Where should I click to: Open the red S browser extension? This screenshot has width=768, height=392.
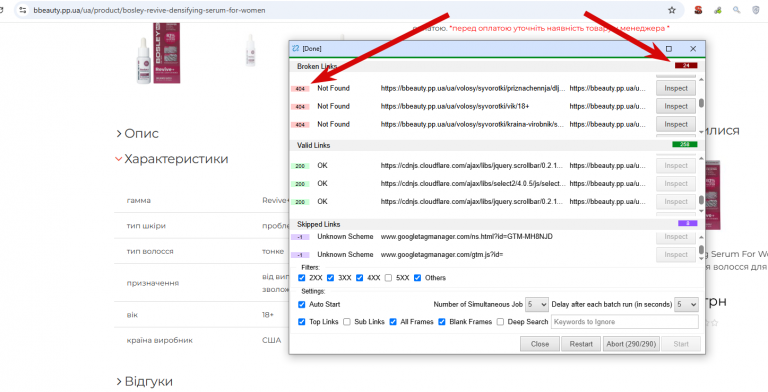pyautogui.click(x=698, y=10)
